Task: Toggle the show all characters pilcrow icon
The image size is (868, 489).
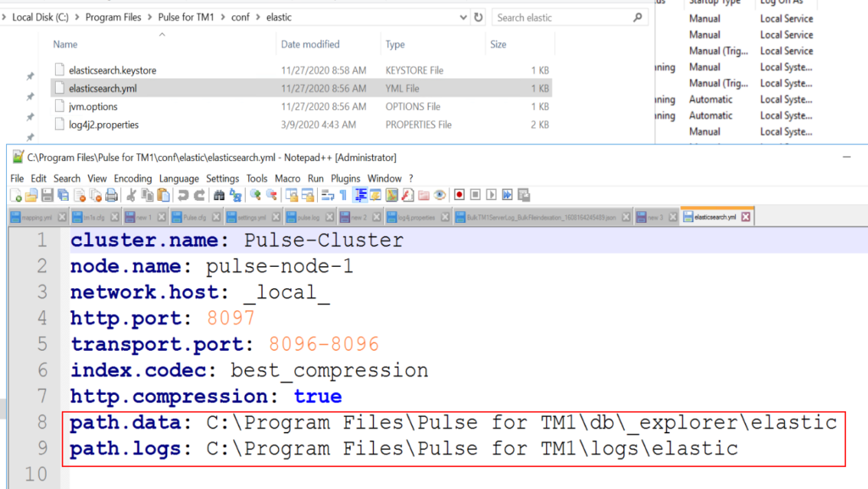Action: [x=342, y=196]
